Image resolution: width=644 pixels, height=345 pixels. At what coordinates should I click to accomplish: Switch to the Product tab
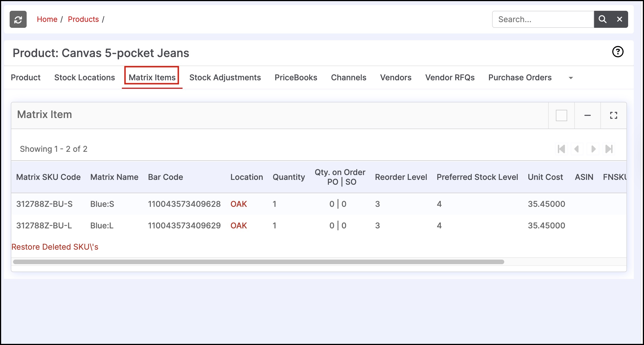[x=26, y=77]
